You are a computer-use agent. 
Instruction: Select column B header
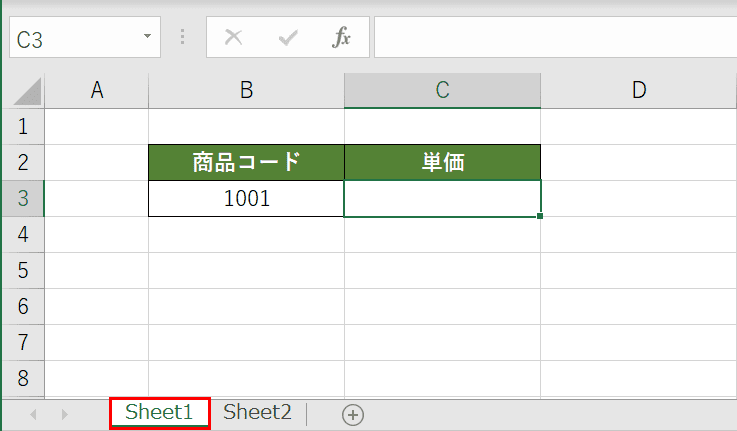pyautogui.click(x=246, y=91)
